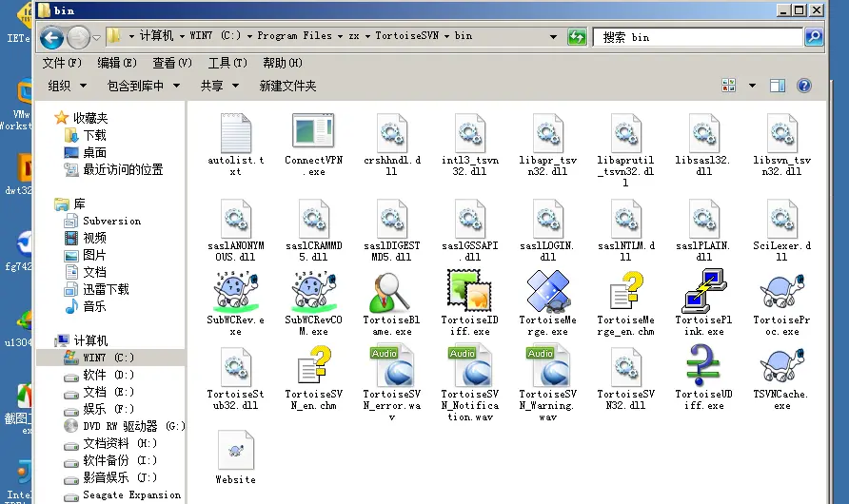Screen dimensions: 849x504
Task: Select the TortoiseSVN32.dll file icon
Action: [x=625, y=367]
